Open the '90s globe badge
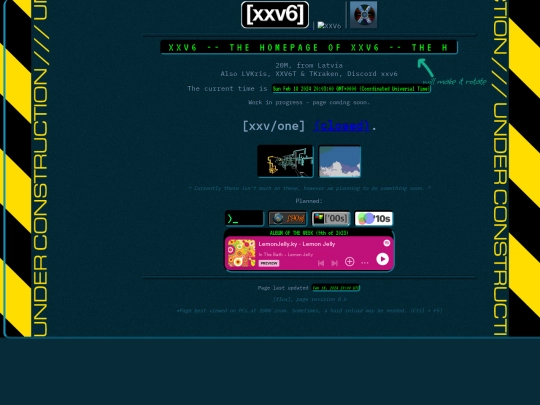This screenshot has width=540, height=405. (x=288, y=218)
